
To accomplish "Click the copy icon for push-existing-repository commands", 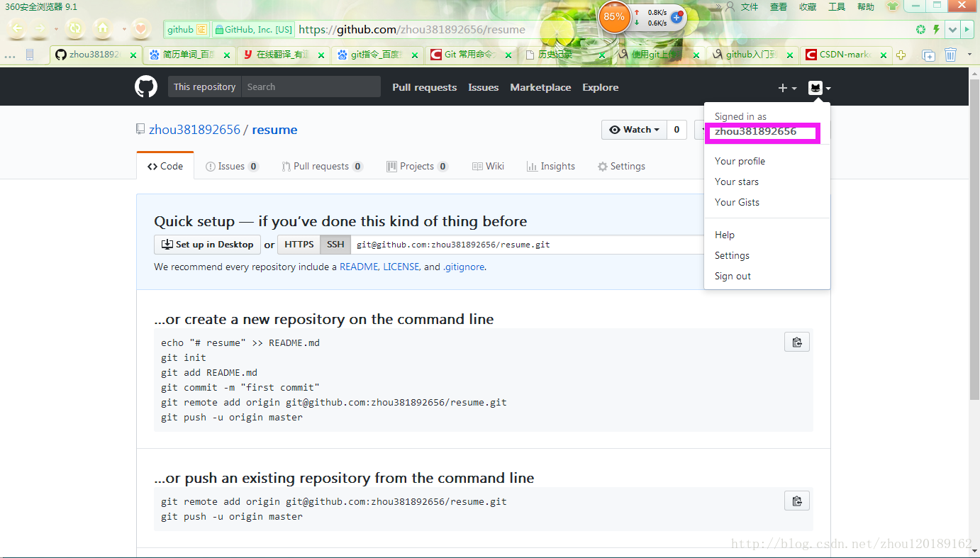I will coord(797,501).
